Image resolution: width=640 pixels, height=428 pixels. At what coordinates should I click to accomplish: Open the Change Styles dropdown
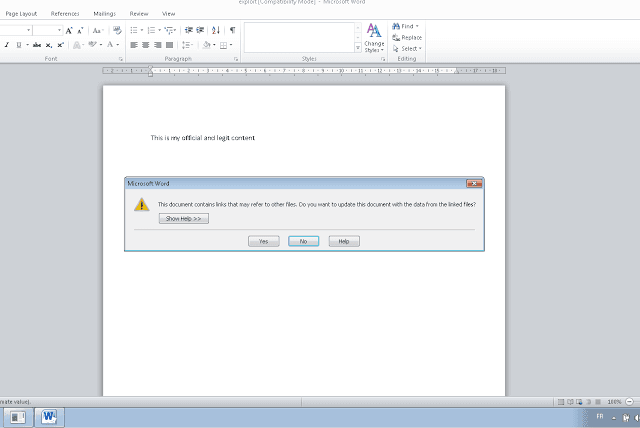(x=374, y=38)
